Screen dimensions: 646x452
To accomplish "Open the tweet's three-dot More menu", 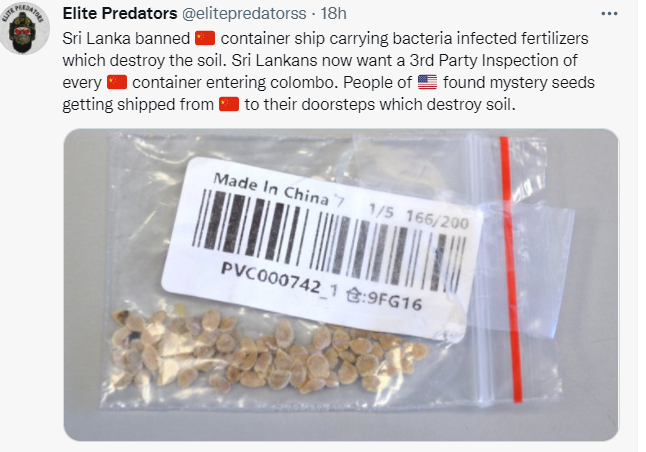I will [609, 14].
